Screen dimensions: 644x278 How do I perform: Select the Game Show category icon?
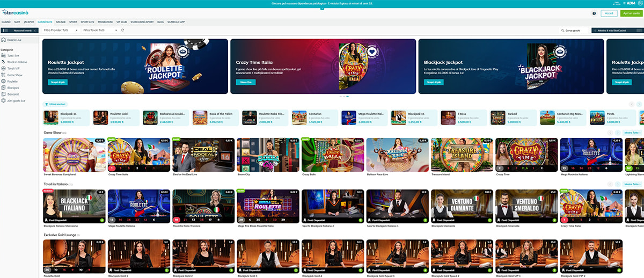click(x=4, y=75)
